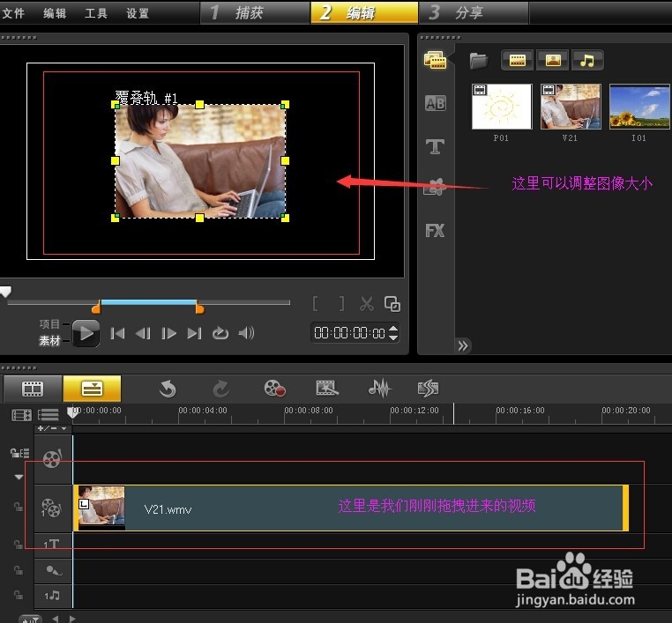672x623 pixels.
Task: Toggle photo filter in media library
Action: [x=553, y=61]
